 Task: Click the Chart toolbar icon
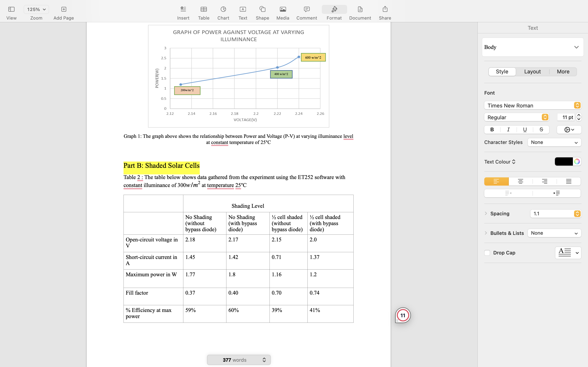[x=223, y=9]
